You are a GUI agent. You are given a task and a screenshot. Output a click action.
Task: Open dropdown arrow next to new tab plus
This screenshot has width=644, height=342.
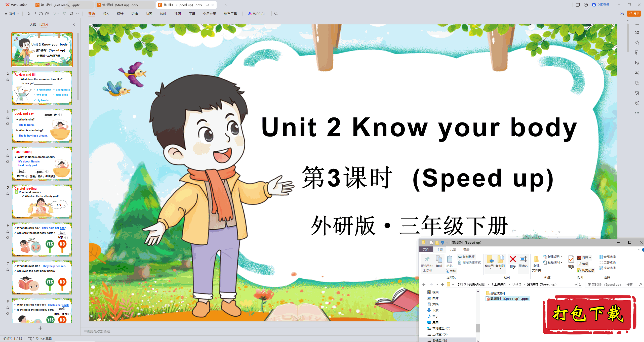226,5
